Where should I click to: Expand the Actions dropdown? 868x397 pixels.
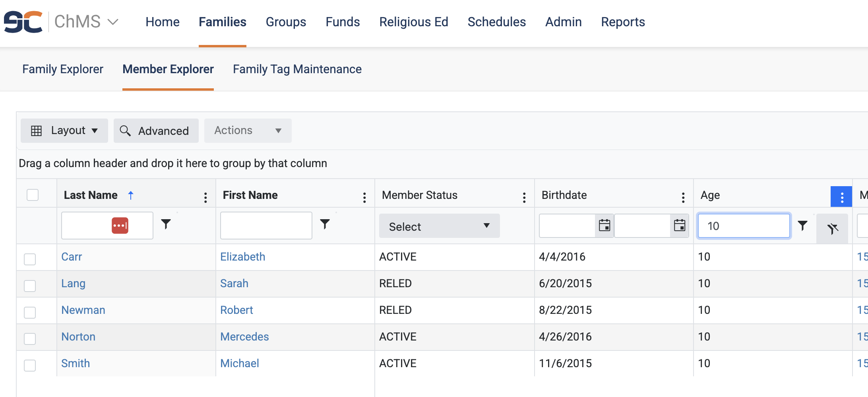(x=248, y=130)
